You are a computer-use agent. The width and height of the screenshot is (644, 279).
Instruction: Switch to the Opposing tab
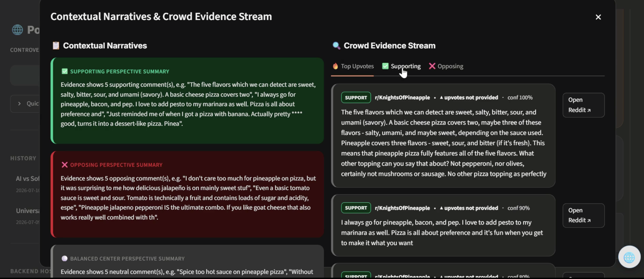[446, 66]
